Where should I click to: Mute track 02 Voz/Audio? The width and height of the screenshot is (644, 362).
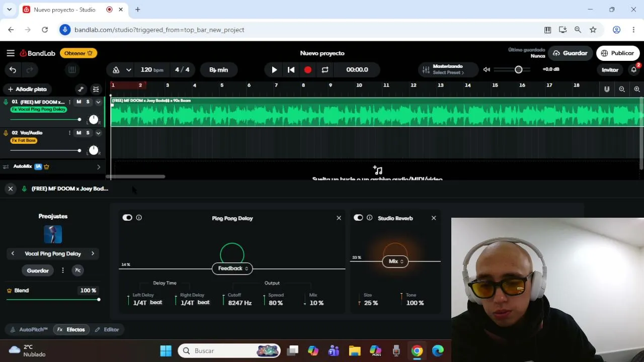78,133
